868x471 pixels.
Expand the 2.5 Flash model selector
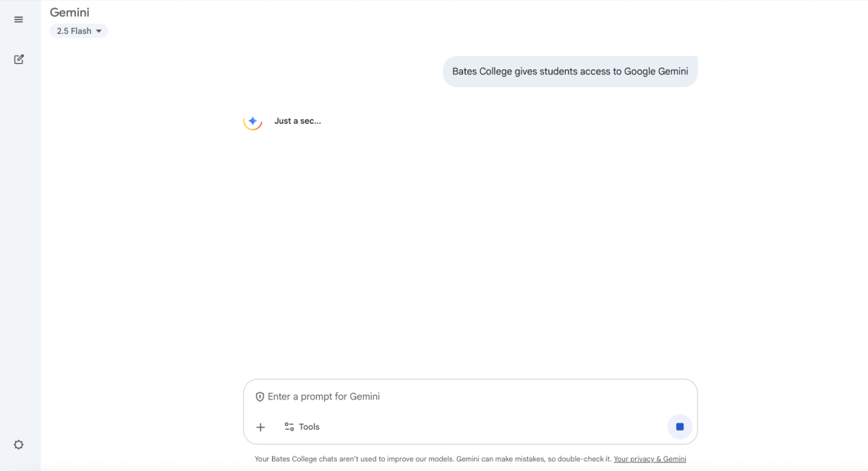[x=74, y=31]
